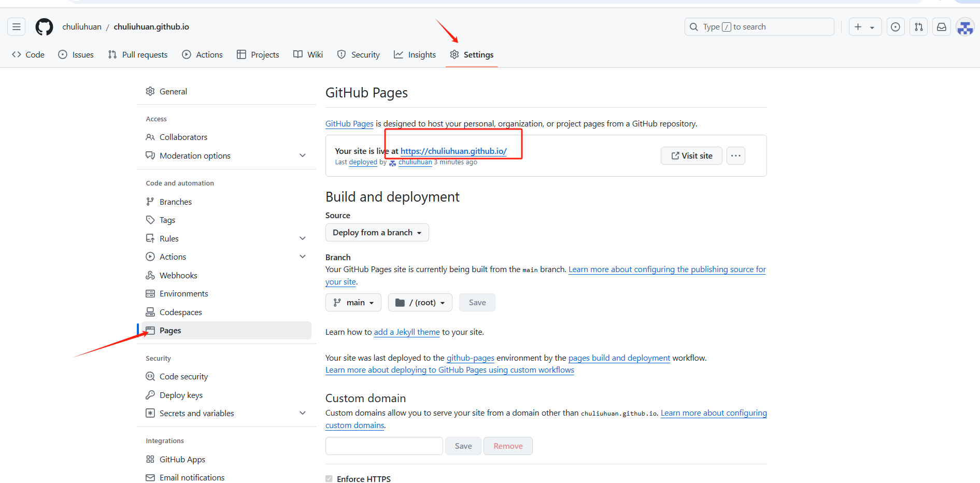Open the three-dot more options menu

point(735,155)
